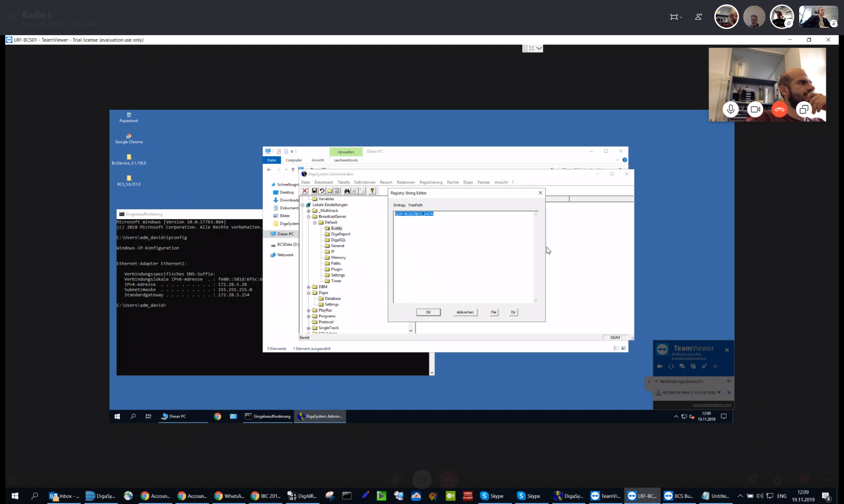Hang up with the red end call button

[779, 109]
